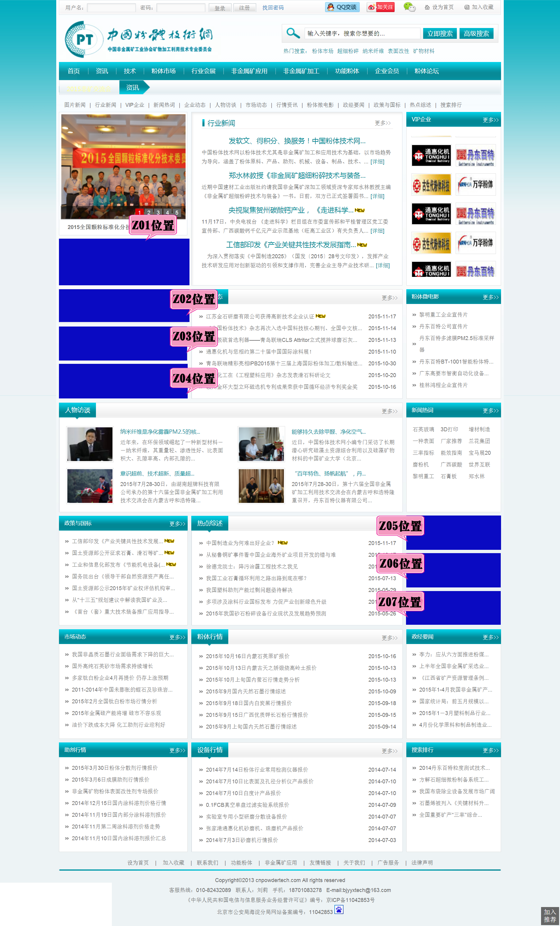Focus the 密码 password input field
This screenshot has width=560, height=926.
pos(181,8)
